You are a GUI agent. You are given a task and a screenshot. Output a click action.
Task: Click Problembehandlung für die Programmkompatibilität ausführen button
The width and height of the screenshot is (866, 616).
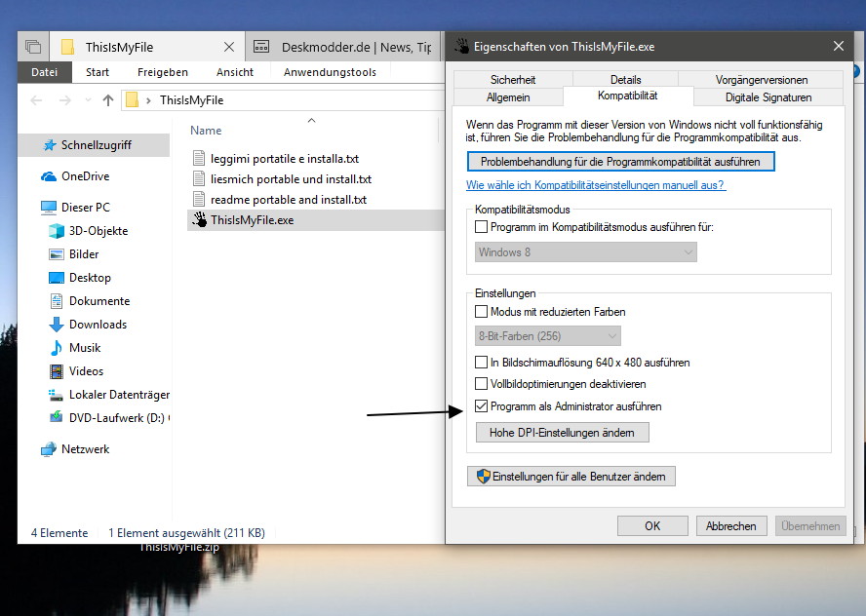(x=621, y=162)
